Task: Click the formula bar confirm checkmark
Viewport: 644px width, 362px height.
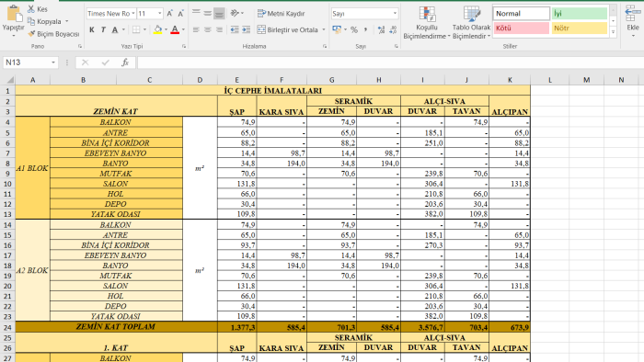Action: tap(106, 62)
